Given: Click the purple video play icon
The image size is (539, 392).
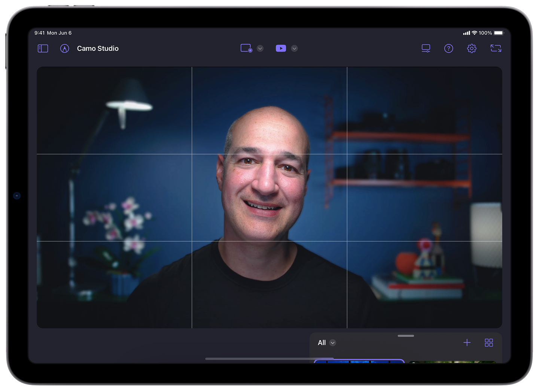Looking at the screenshot, I should coord(281,48).
